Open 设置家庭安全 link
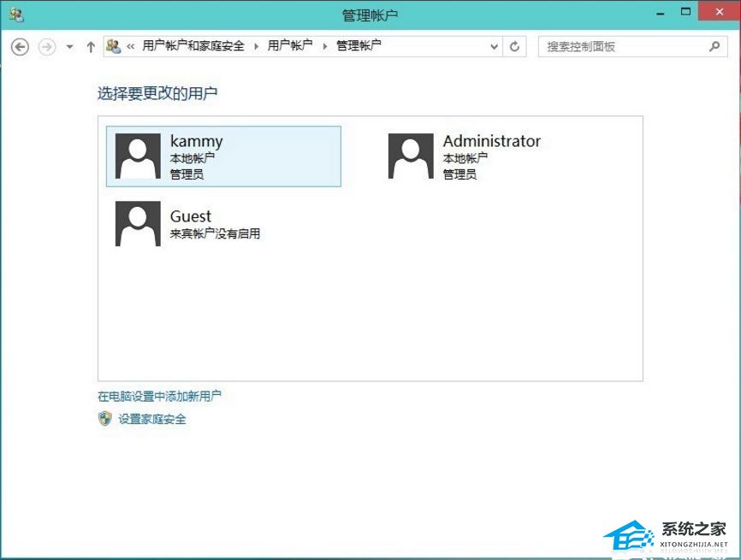 point(152,419)
